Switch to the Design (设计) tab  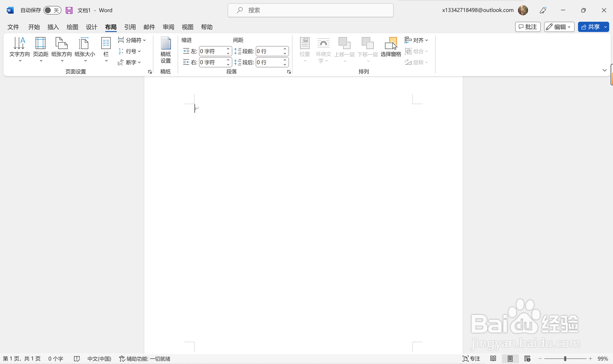pos(92,27)
